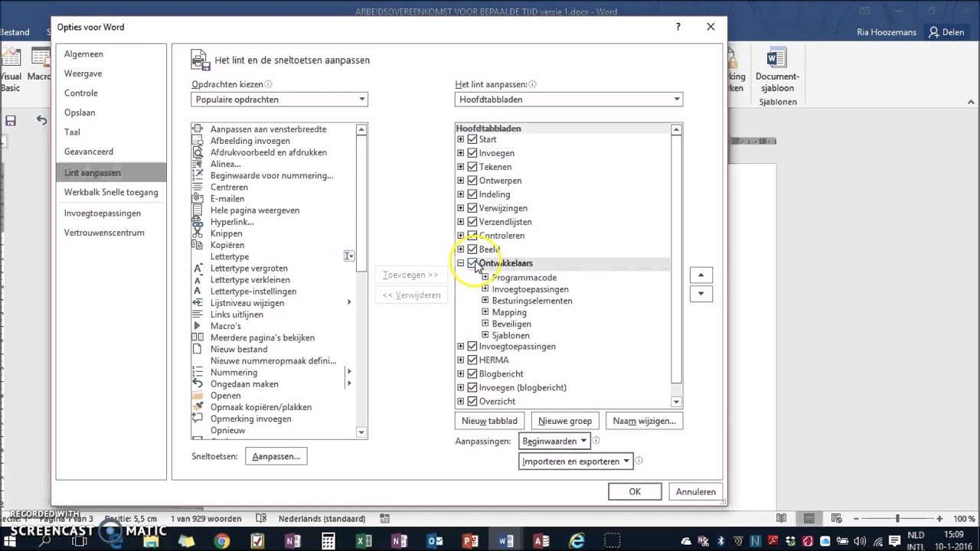Select the Lettertype vergroten icon
This screenshot has height=551, width=980.
[x=198, y=268]
